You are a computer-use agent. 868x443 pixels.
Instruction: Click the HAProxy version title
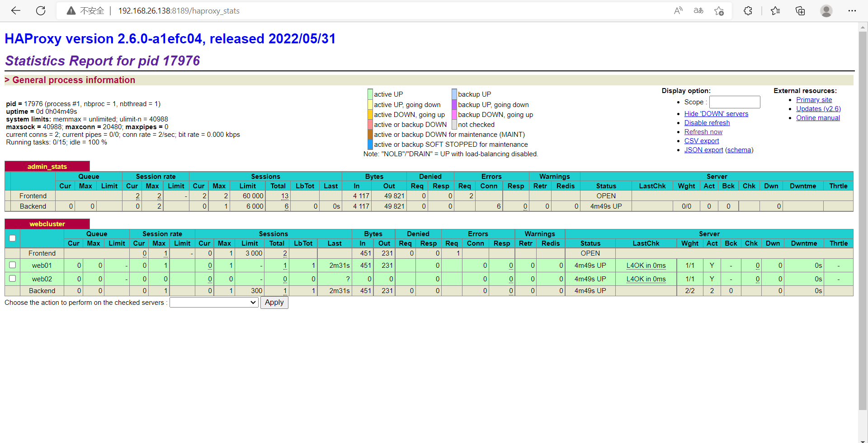pos(170,39)
